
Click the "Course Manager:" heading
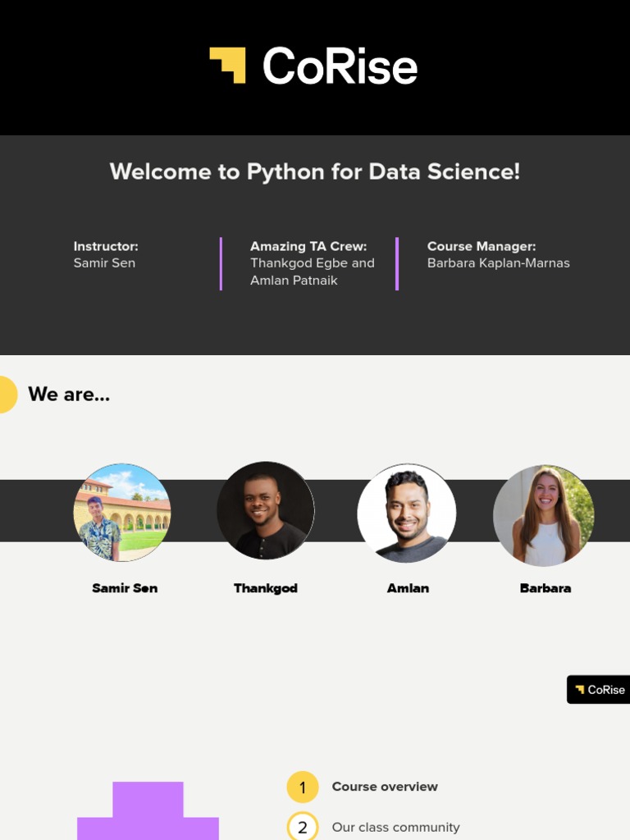tap(482, 246)
